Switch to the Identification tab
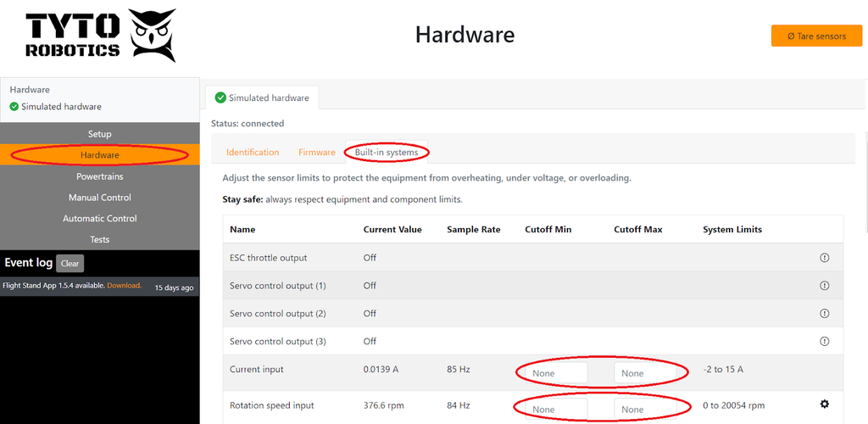The image size is (868, 424). tap(253, 153)
